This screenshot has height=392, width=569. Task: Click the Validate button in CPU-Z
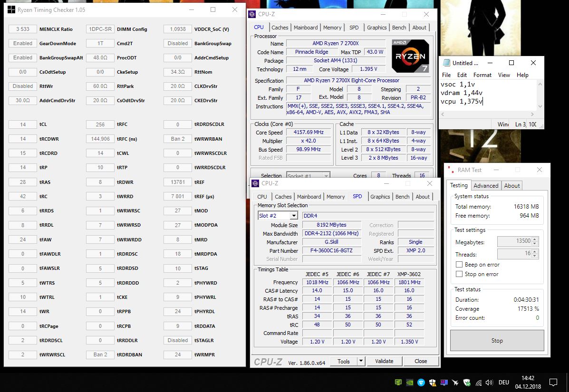[384, 361]
